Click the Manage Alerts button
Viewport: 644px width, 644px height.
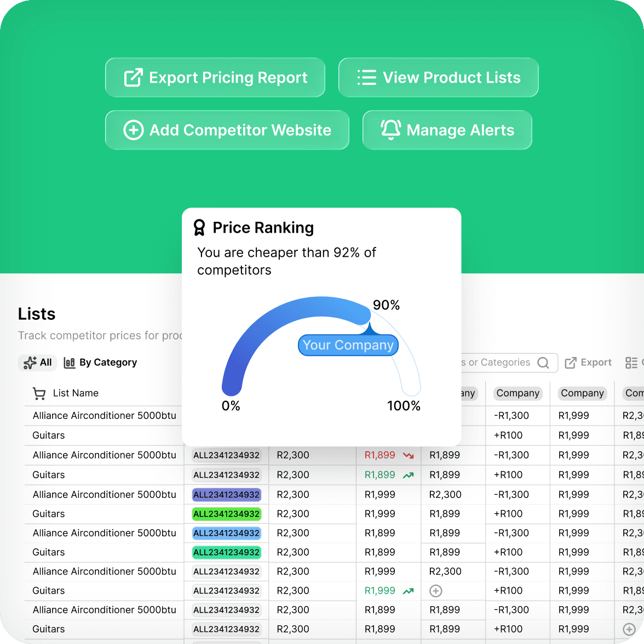pos(447,130)
